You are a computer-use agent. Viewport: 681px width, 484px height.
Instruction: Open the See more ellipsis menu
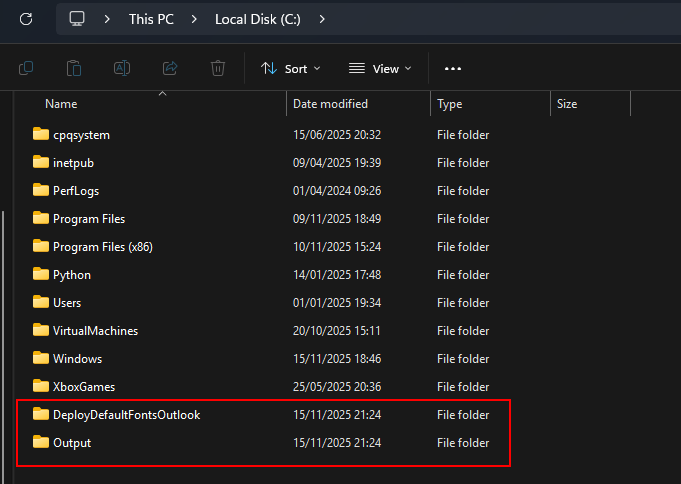pyautogui.click(x=453, y=69)
